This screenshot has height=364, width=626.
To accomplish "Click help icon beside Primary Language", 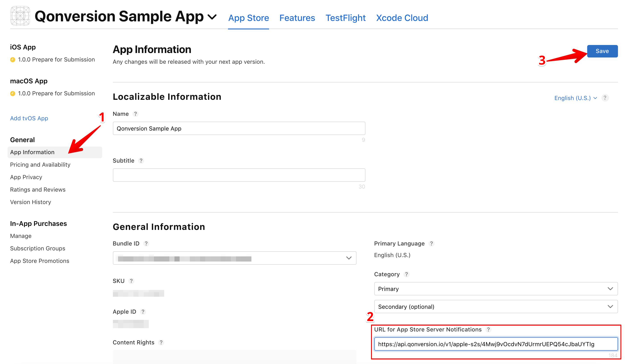I will (x=431, y=243).
